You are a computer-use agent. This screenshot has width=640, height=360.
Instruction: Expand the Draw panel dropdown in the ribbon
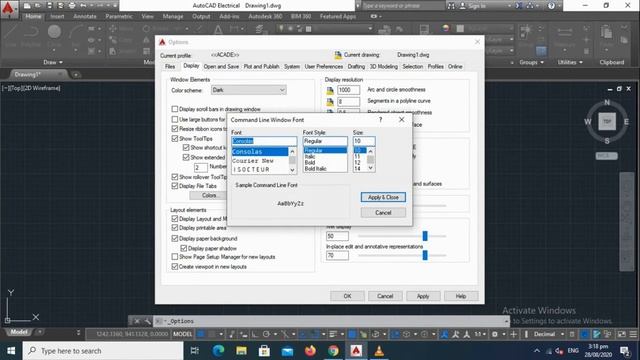(x=53, y=62)
